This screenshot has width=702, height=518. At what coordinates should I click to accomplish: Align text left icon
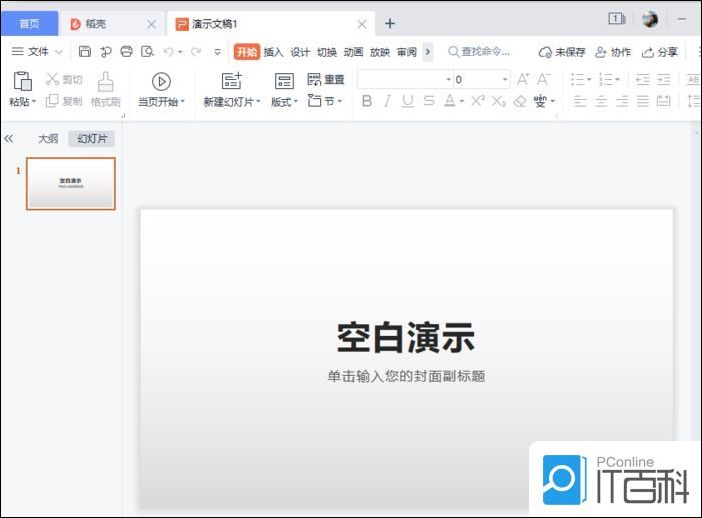coord(580,101)
